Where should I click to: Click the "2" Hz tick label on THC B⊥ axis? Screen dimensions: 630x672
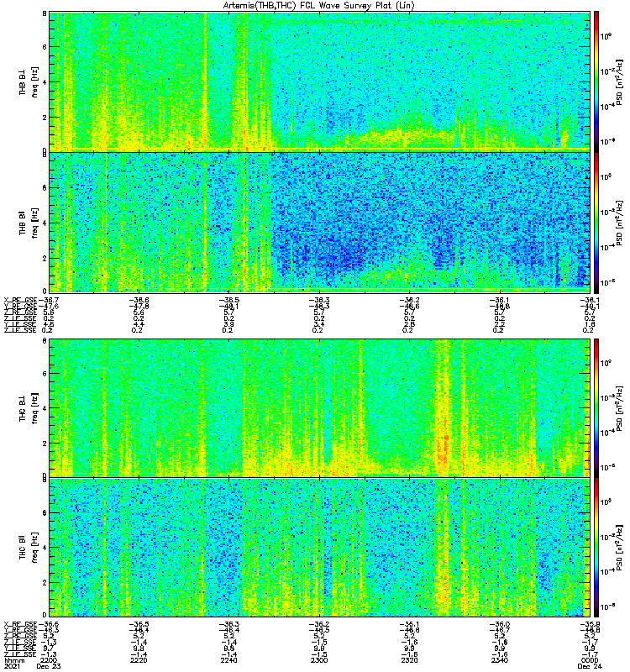click(45, 444)
